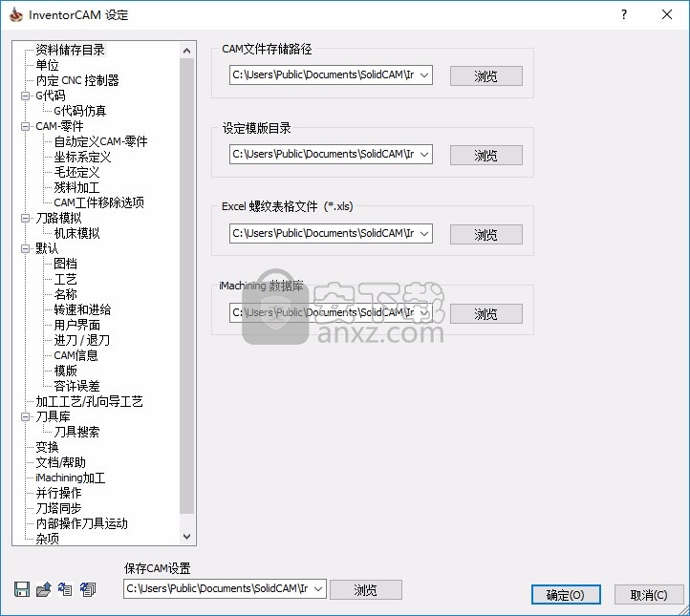Open the CAM文件存储路径 path dropdown
The width and height of the screenshot is (690, 616).
click(424, 74)
